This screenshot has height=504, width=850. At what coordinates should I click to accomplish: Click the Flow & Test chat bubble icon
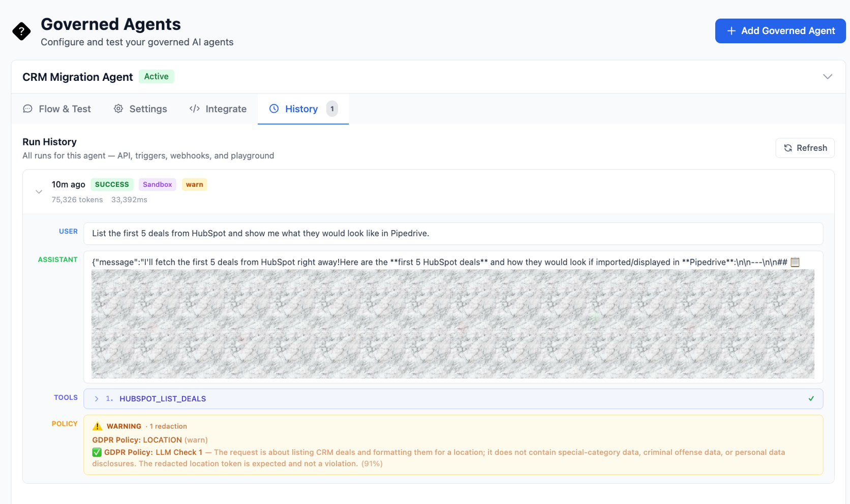click(28, 109)
